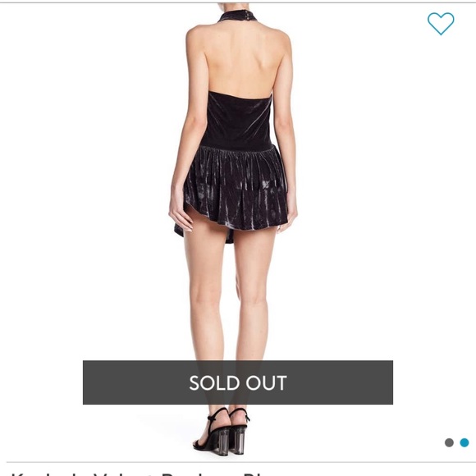Click the SOLD OUT text label

238,382
